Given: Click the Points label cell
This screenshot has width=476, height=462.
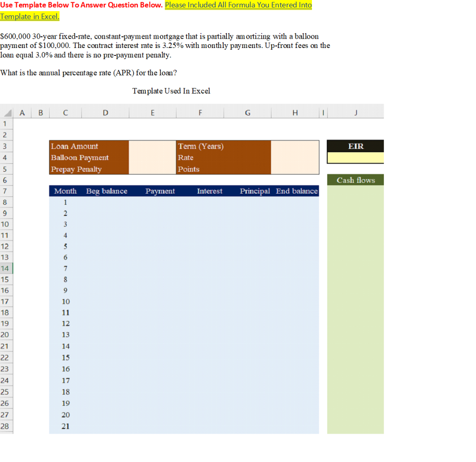Looking at the screenshot, I should (224, 169).
